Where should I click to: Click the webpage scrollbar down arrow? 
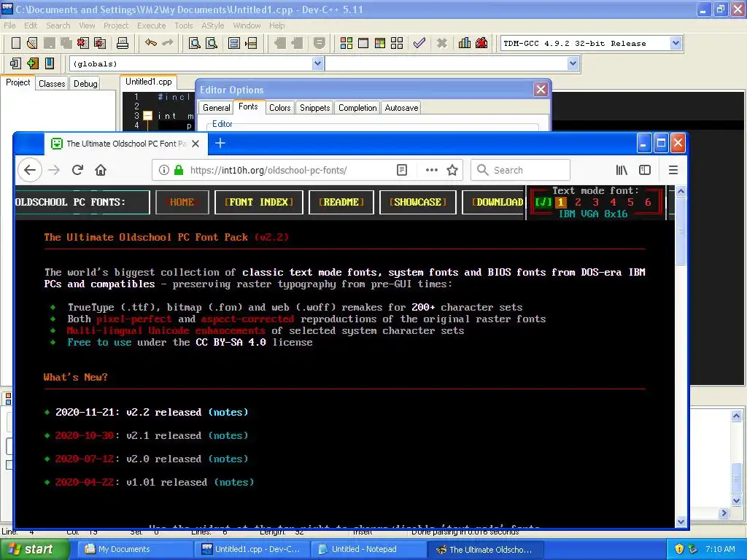(681, 521)
